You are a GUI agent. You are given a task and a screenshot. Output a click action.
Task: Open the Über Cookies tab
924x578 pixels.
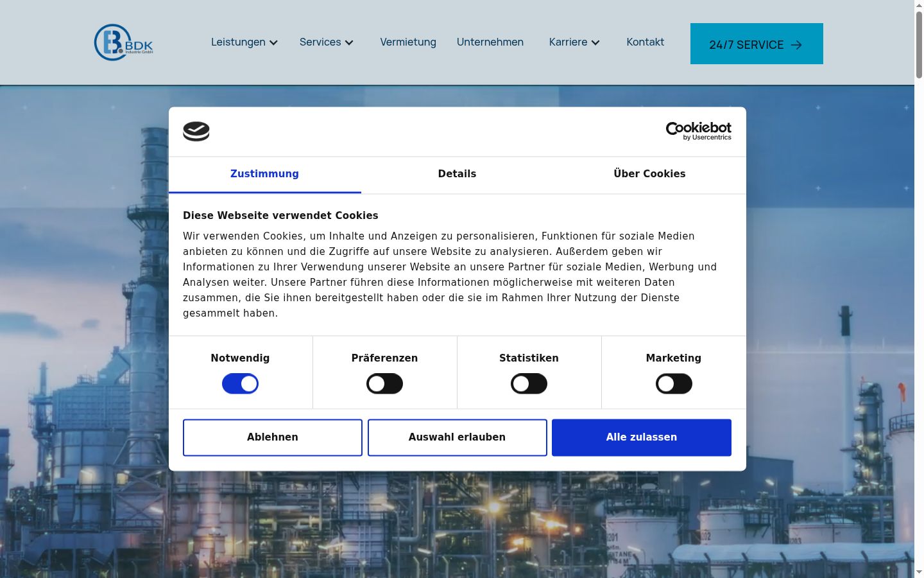(650, 174)
